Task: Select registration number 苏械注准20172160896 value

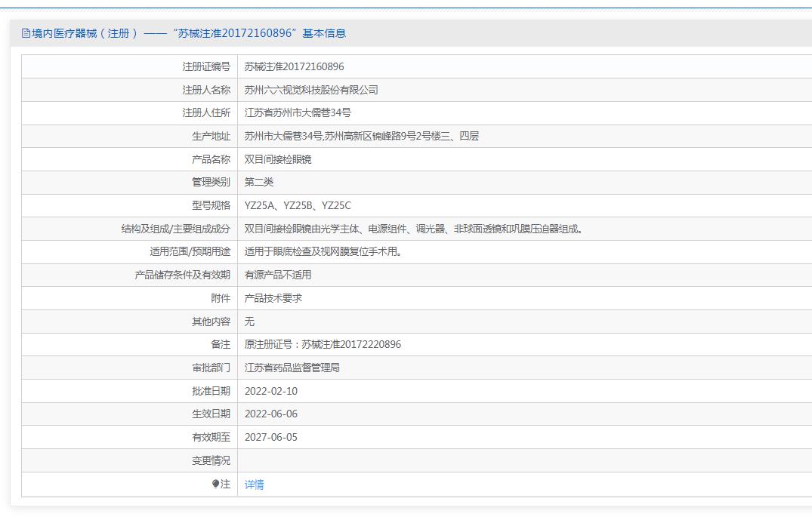Action: 294,66
